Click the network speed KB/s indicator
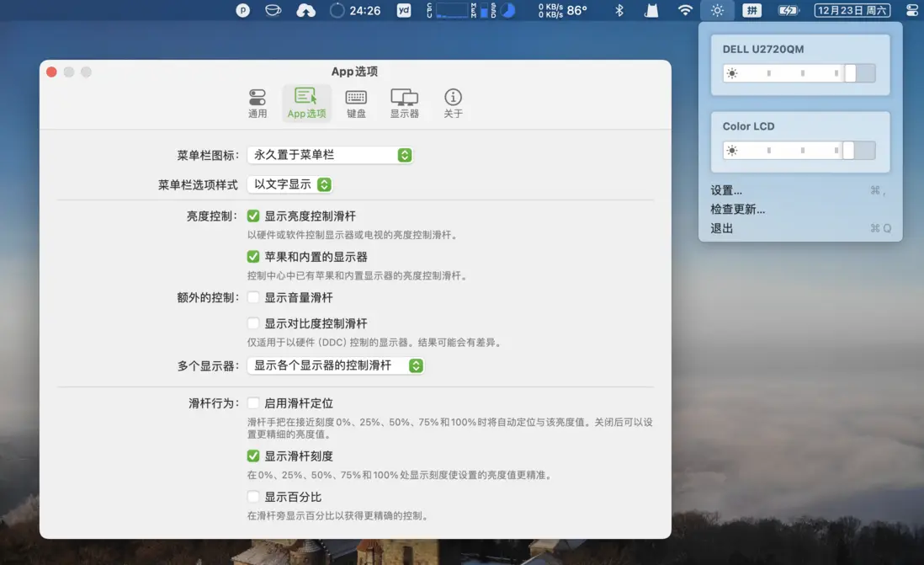Viewport: 924px width, 565px height. pyautogui.click(x=550, y=10)
